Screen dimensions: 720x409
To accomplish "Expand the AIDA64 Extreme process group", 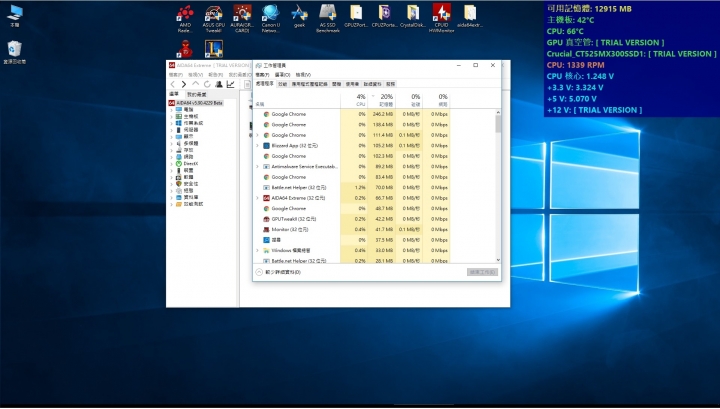I will pyautogui.click(x=257, y=198).
